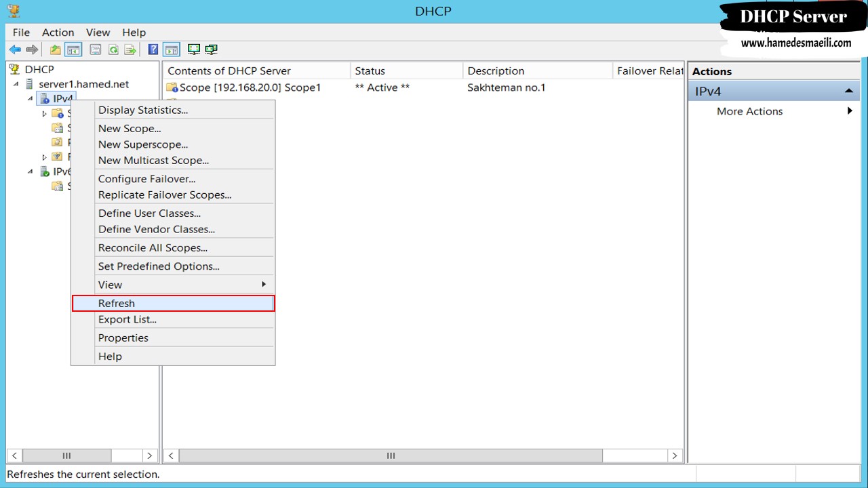Click the Failover Relat column header
Viewport: 868px width, 488px height.
click(648, 70)
